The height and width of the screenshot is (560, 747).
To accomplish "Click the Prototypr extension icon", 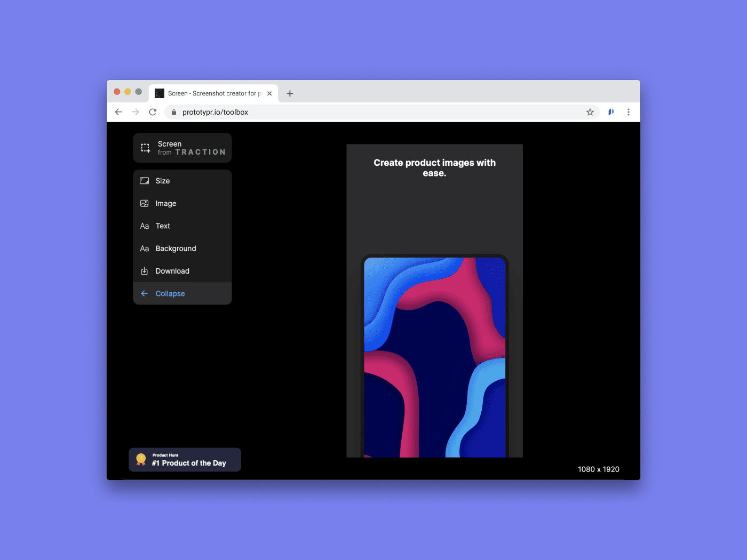I will pyautogui.click(x=610, y=112).
